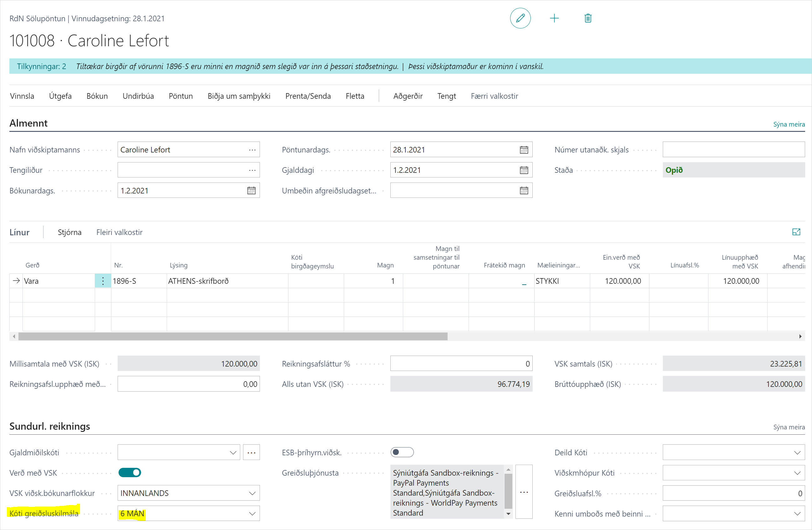This screenshot has width=812, height=530.
Task: Click Sýna meira in Almennt section
Action: click(x=789, y=124)
